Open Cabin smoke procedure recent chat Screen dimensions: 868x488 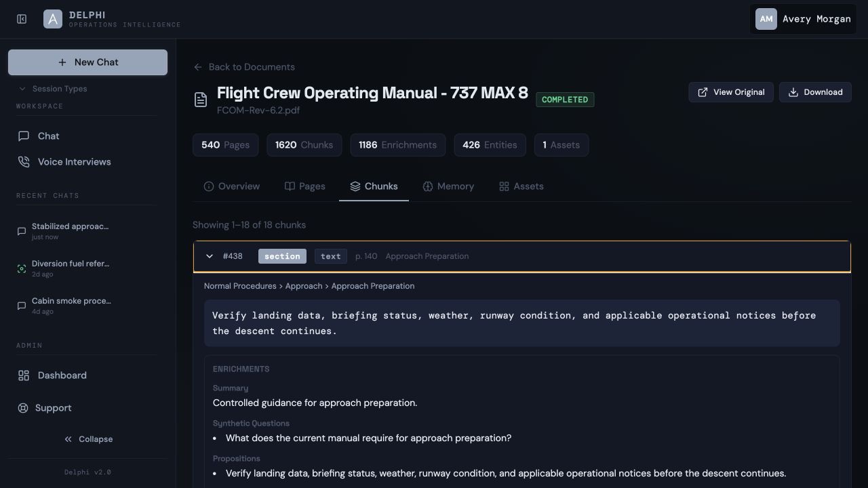pyautogui.click(x=87, y=306)
